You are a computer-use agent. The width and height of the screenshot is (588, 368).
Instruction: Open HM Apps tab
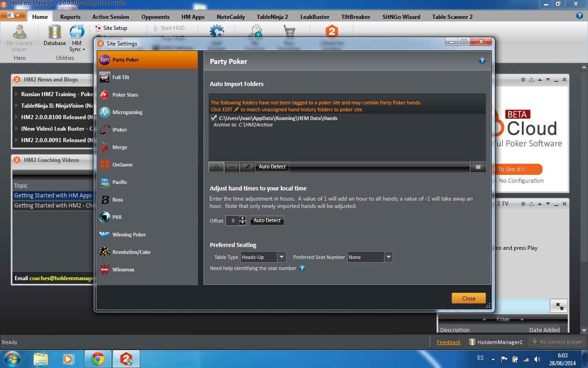coord(193,17)
